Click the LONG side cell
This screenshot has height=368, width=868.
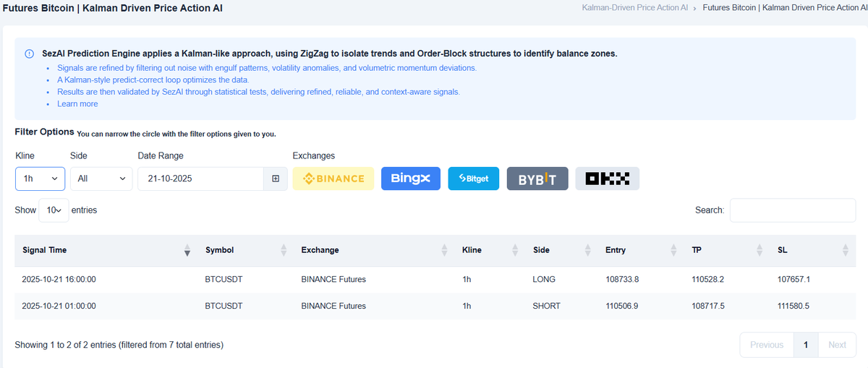pyautogui.click(x=544, y=279)
